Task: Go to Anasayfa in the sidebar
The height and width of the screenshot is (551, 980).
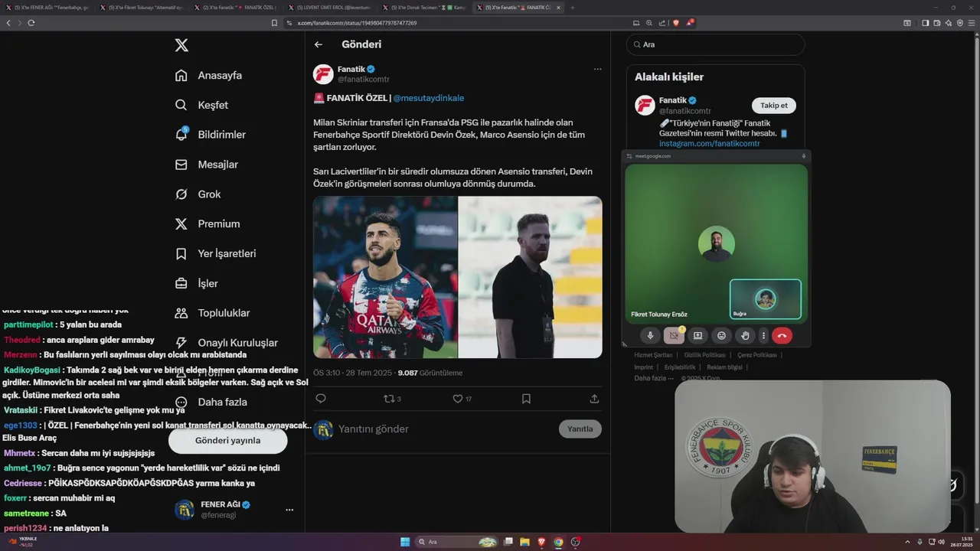Action: point(208,75)
